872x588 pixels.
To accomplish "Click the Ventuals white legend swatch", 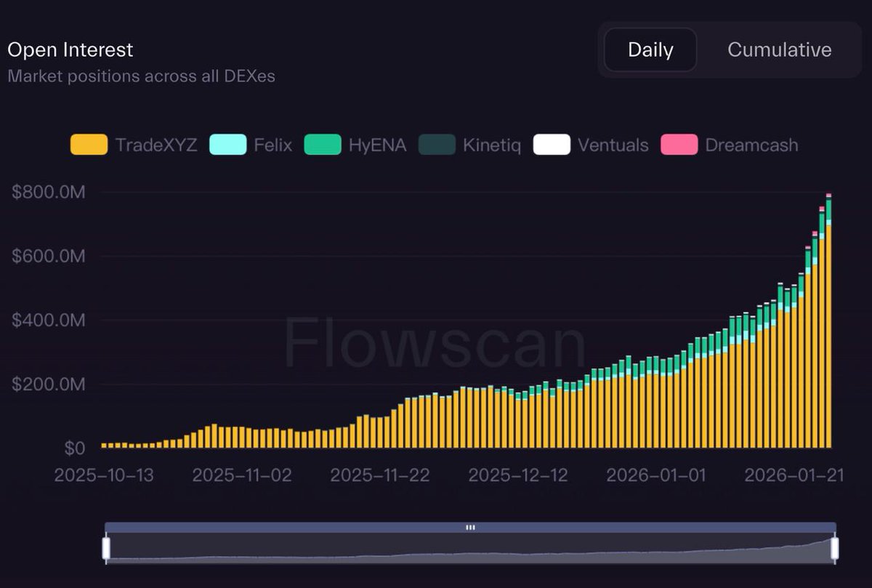I will (552, 145).
